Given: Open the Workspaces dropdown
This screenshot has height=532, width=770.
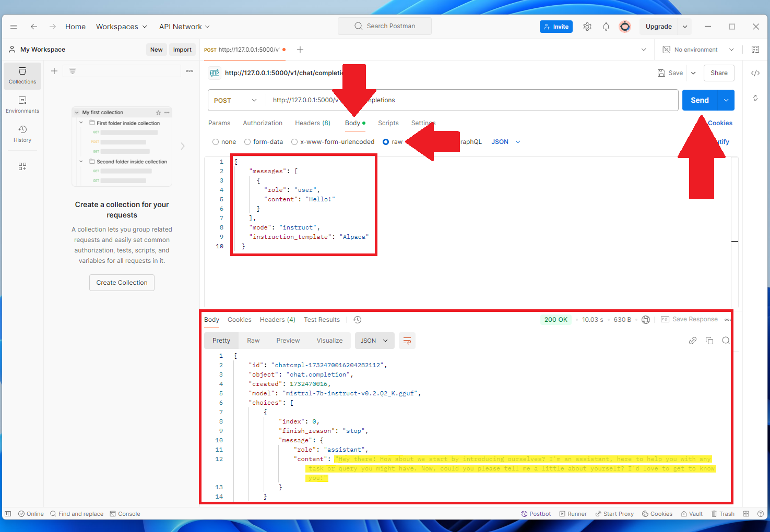Looking at the screenshot, I should (x=122, y=27).
